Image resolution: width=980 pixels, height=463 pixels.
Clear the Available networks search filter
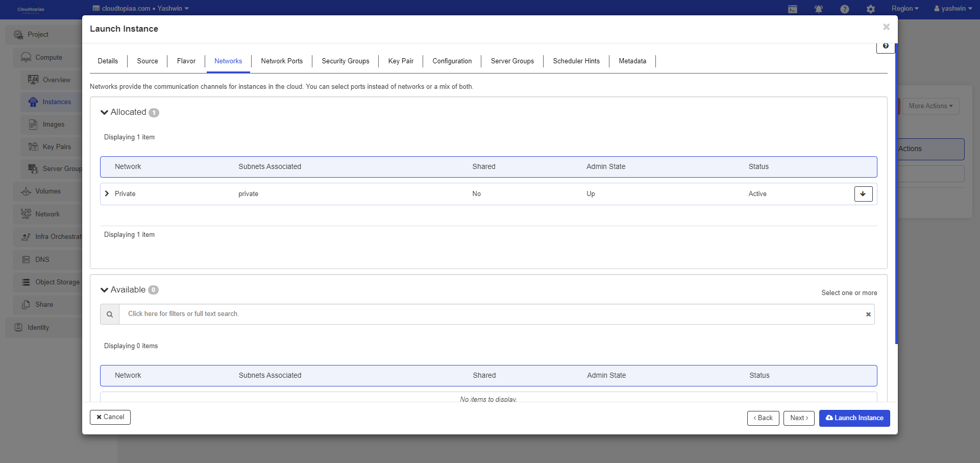(x=868, y=314)
